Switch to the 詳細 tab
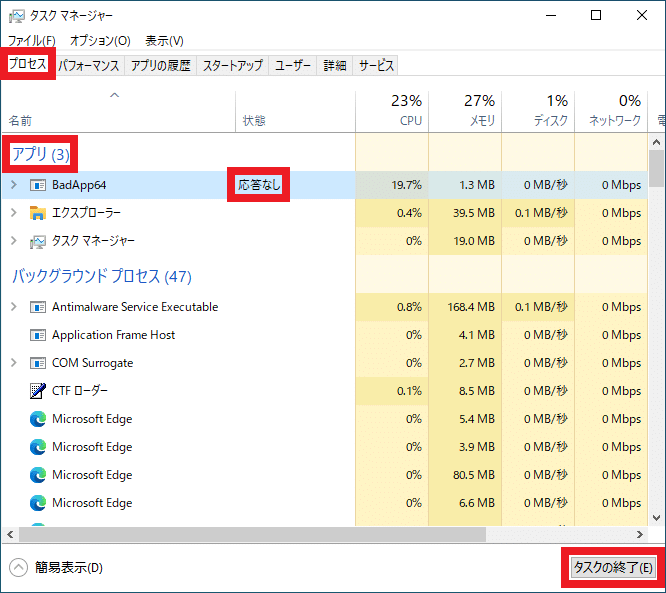Viewport: 666px width, 593px height. point(335,66)
